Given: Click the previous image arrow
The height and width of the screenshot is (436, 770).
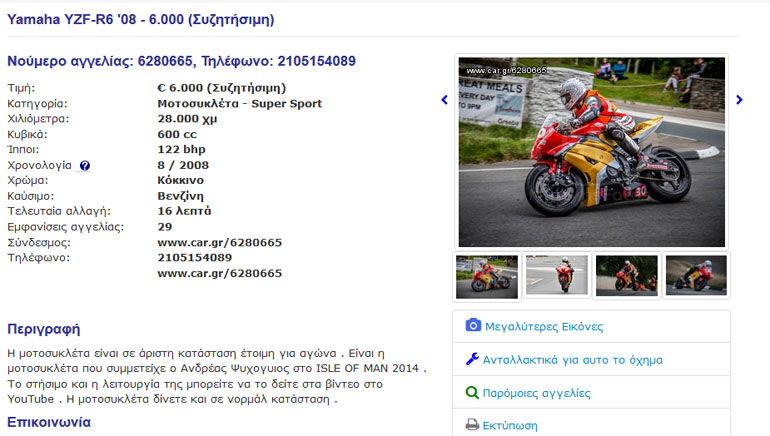Looking at the screenshot, I should pyautogui.click(x=444, y=100).
